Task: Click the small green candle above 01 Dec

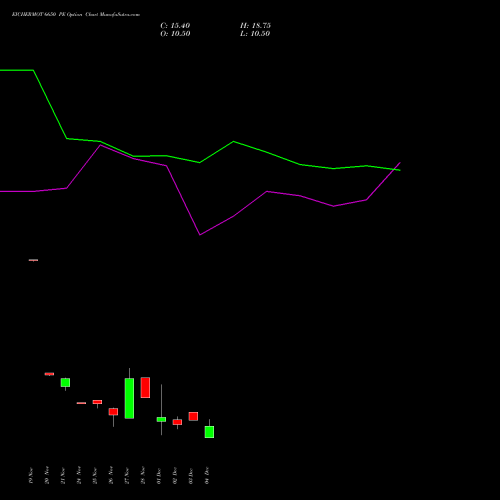Action: (x=161, y=419)
